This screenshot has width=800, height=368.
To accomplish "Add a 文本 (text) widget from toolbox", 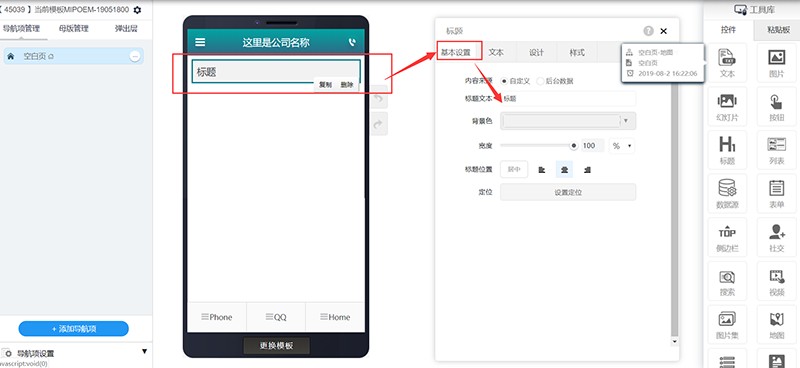I will [x=727, y=63].
